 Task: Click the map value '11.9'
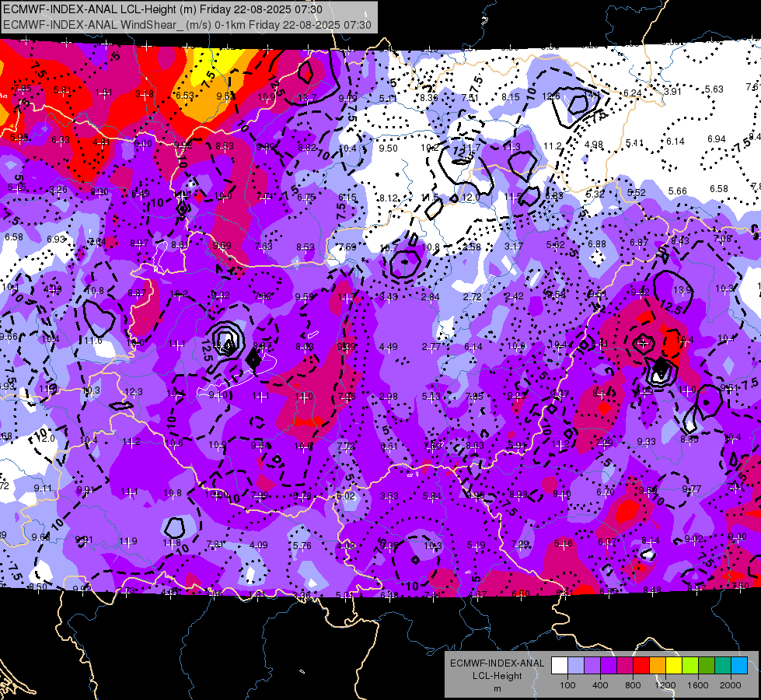(128, 541)
